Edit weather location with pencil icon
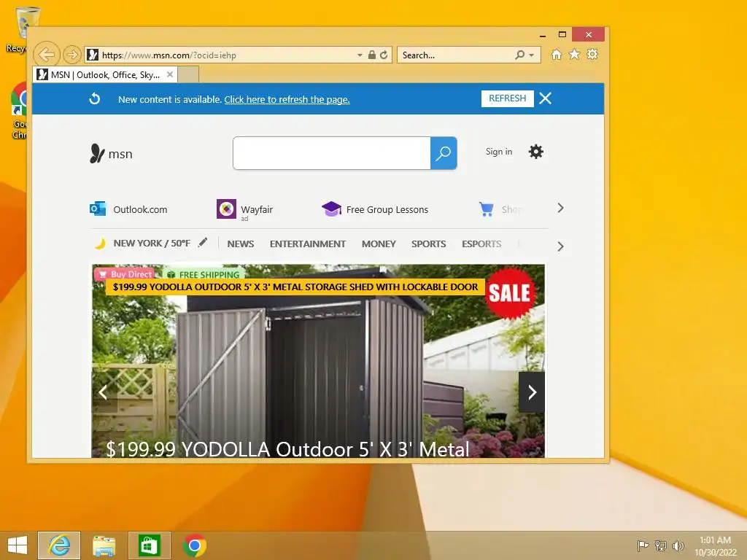 203,242
